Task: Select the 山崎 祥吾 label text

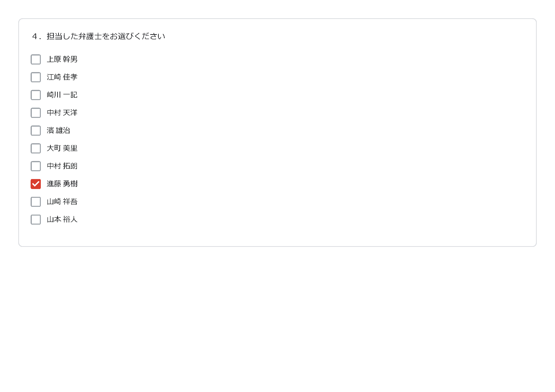Action: point(62,202)
